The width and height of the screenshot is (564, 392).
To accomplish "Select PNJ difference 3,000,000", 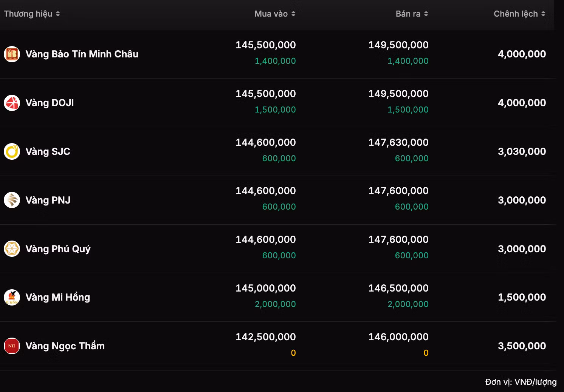I will click(x=522, y=200).
